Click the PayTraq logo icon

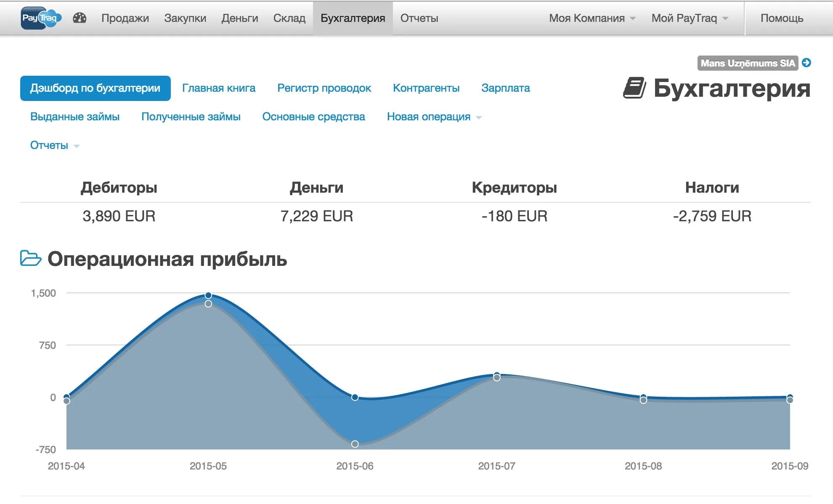click(x=41, y=18)
